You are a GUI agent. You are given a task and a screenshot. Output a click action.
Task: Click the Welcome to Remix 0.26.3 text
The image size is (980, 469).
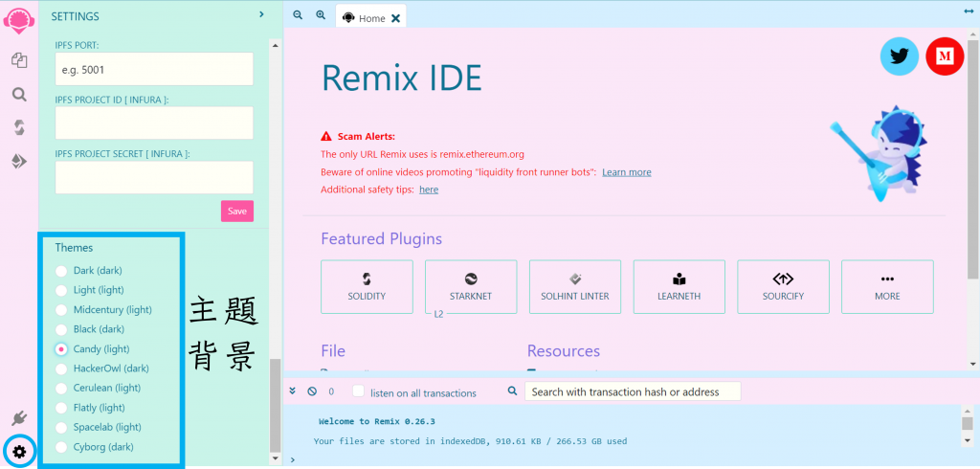click(x=377, y=421)
